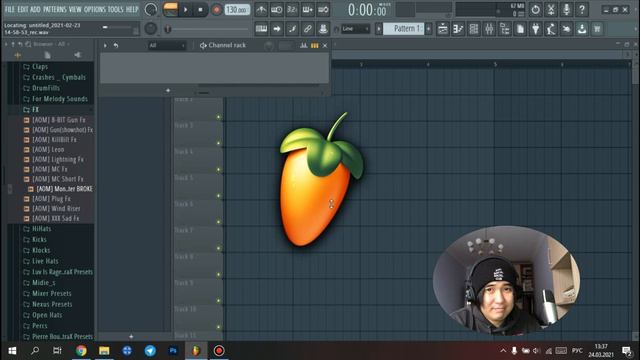Image resolution: width=640 pixels, height=360 pixels.
Task: Open Telegram from the taskbar
Action: click(150, 350)
